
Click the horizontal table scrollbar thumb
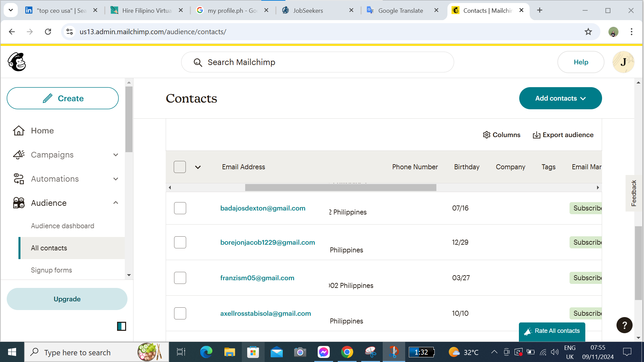point(340,188)
